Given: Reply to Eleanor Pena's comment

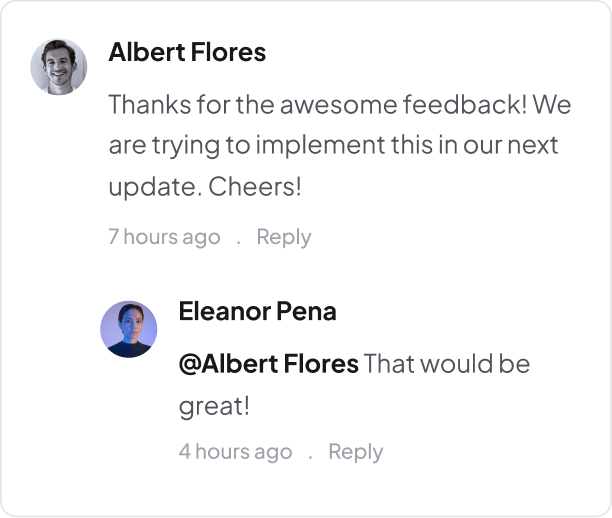Looking at the screenshot, I should click(356, 452).
